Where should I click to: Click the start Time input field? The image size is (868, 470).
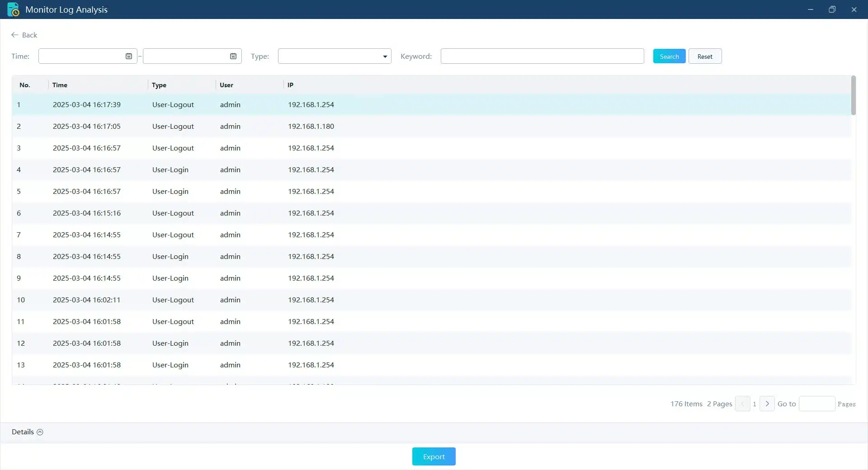tap(81, 56)
